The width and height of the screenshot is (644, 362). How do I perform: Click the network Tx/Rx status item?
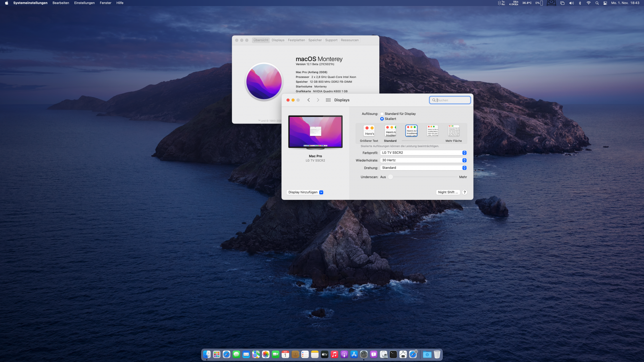click(x=508, y=3)
